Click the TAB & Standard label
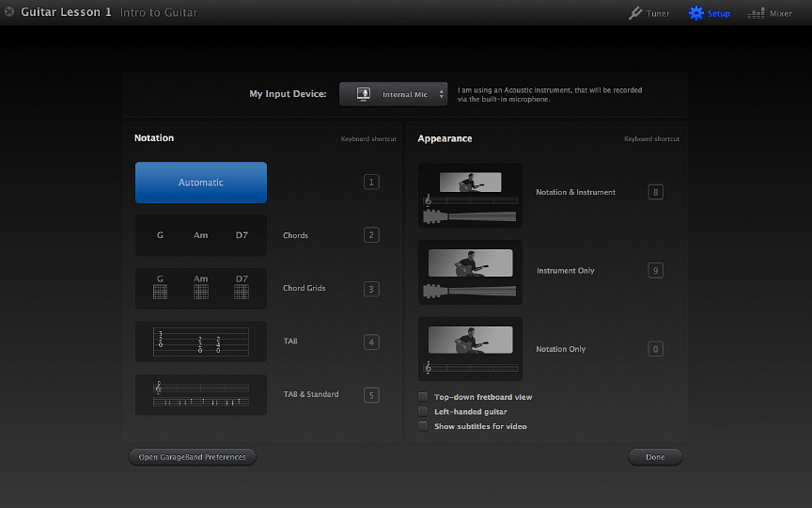812x508 pixels. pyautogui.click(x=311, y=394)
